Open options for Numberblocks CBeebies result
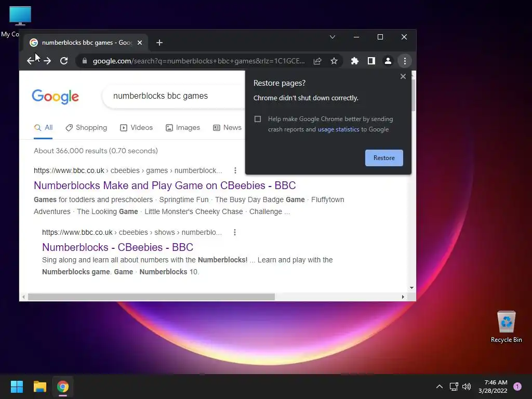 tap(235, 232)
